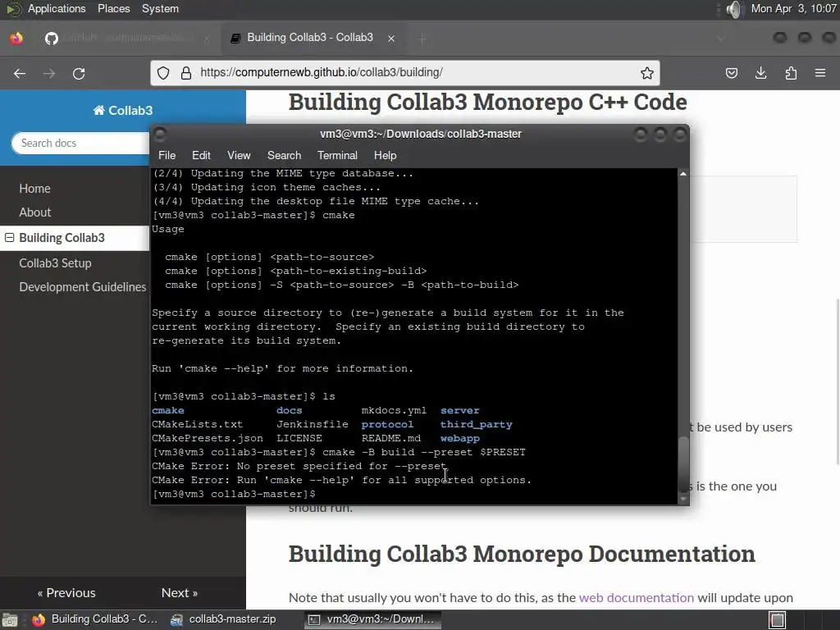This screenshot has height=630, width=840.
Task: Click the padlock site info icon
Action: click(x=186, y=73)
